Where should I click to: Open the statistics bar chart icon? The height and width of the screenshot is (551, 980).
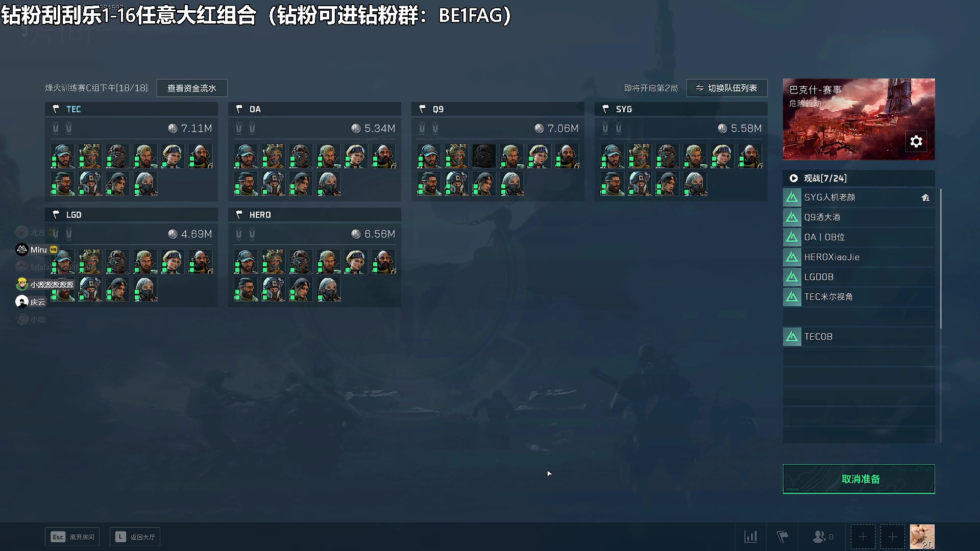click(x=751, y=537)
